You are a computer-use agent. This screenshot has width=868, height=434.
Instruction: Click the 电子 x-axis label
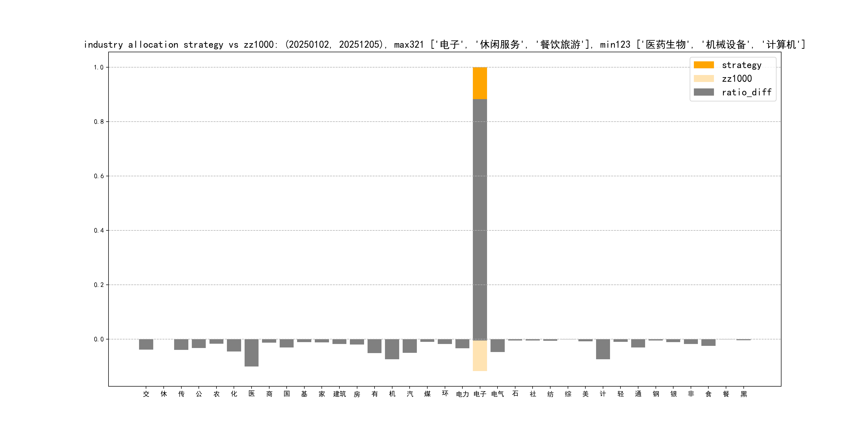click(480, 394)
